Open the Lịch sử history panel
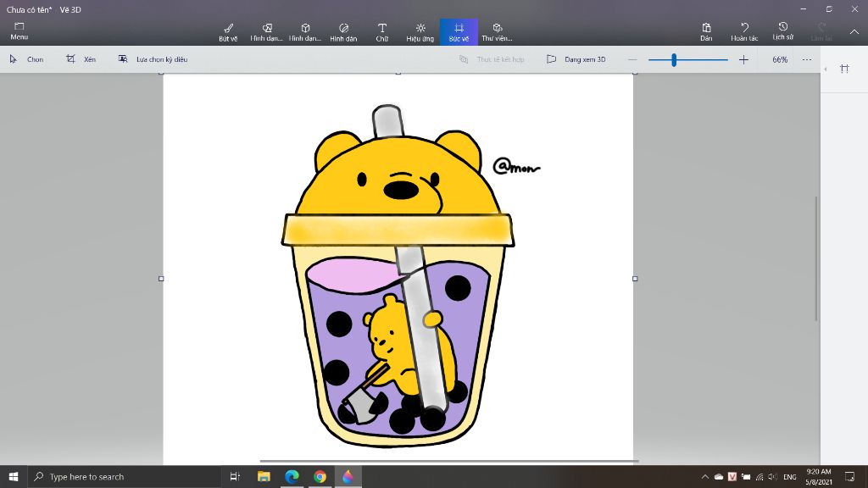This screenshot has width=868, height=488. click(782, 31)
